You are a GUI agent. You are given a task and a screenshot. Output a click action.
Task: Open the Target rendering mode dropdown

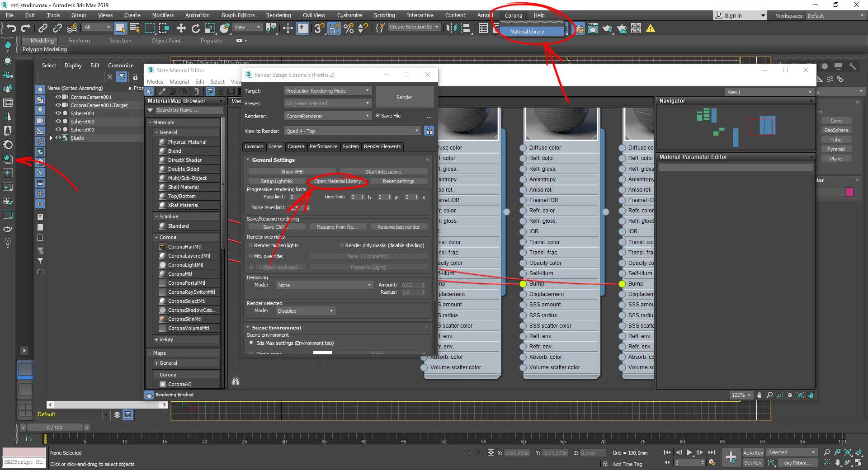pos(328,91)
